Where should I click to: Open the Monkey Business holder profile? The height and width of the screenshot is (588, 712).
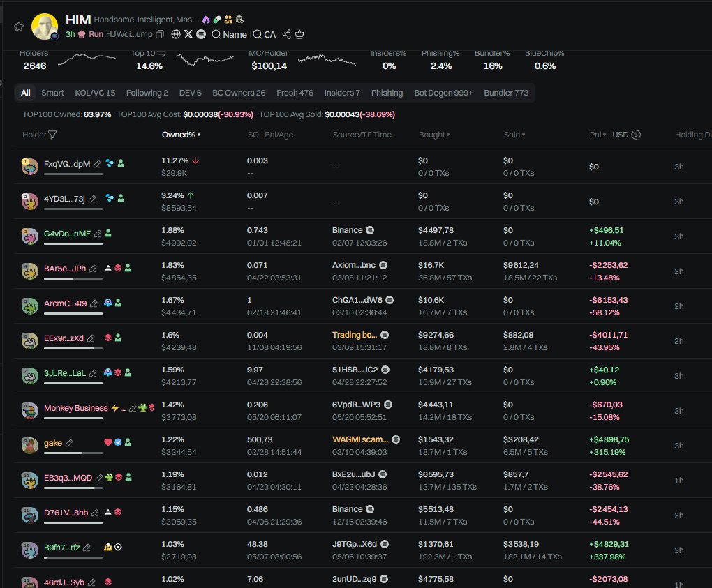[x=76, y=408]
